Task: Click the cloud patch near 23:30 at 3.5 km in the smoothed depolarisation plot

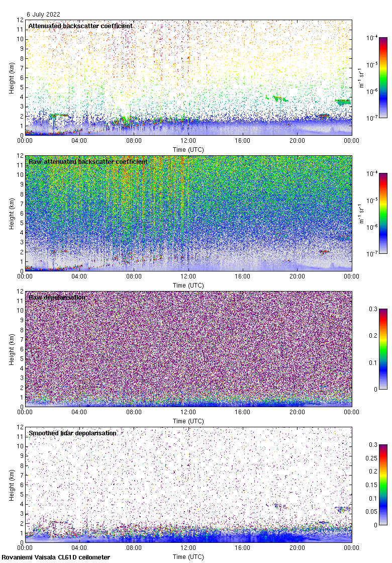Action: point(343,509)
